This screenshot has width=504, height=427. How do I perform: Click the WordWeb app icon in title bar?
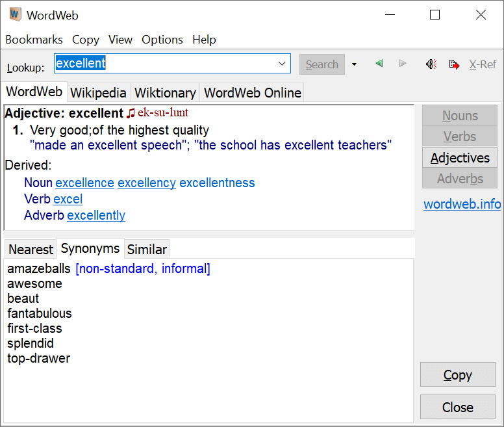tap(15, 15)
